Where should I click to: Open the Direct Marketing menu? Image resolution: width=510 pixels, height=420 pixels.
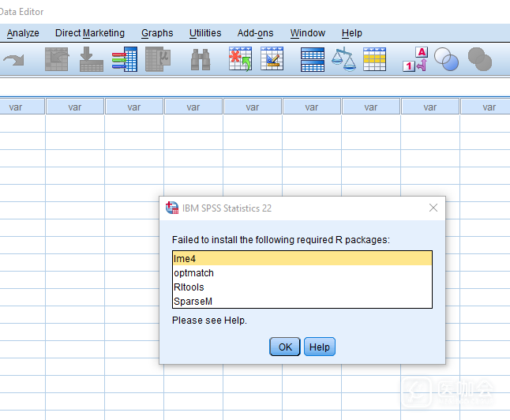tap(90, 33)
